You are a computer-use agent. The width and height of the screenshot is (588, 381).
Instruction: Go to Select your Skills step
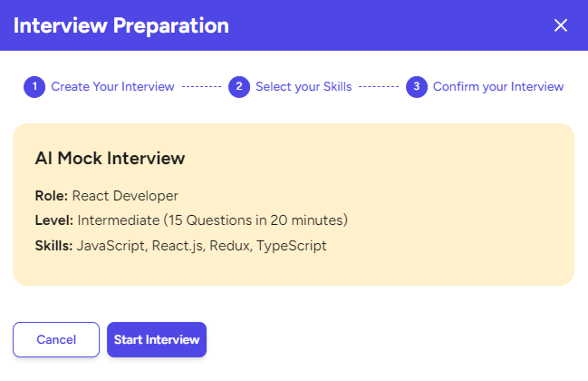point(304,87)
